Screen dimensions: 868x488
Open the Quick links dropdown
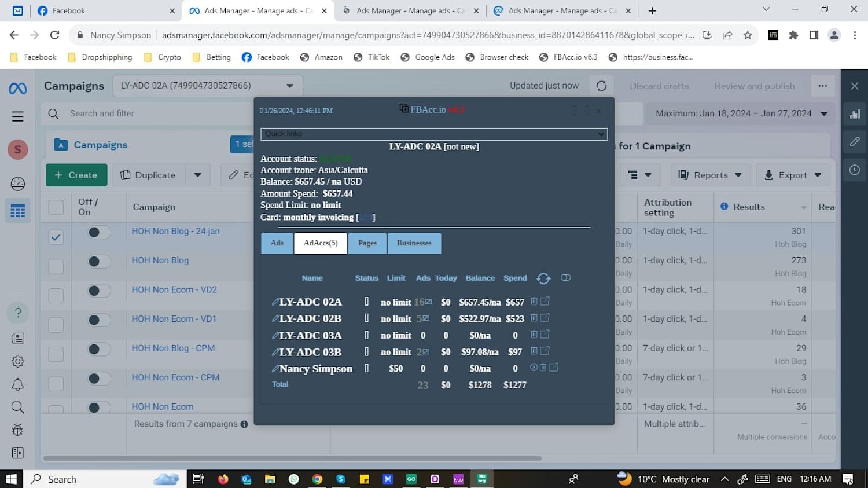(x=434, y=134)
